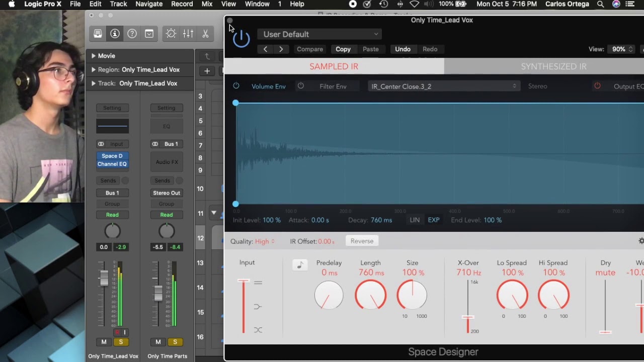Click Space Designer settings gear icon
644x362 pixels.
point(641,241)
